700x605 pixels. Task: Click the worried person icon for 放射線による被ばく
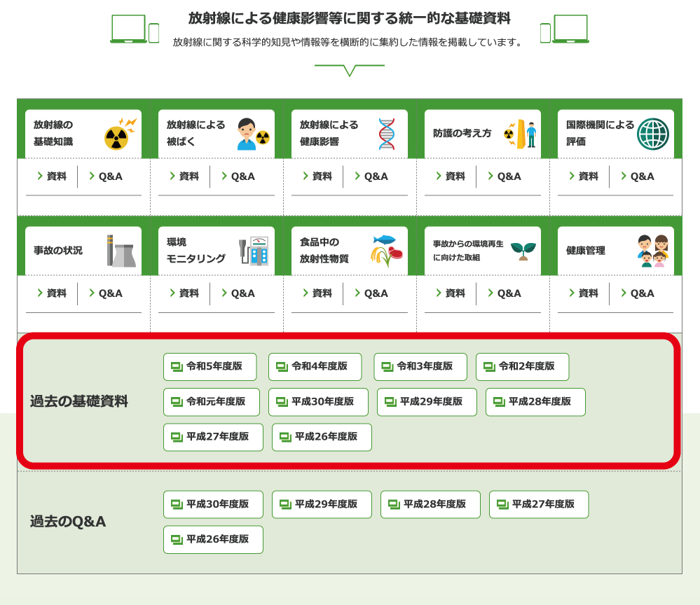point(252,134)
